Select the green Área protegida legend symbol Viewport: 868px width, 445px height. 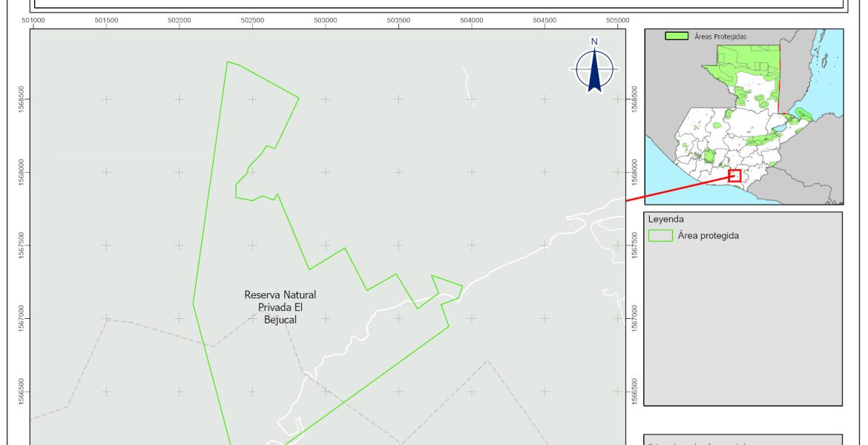click(x=660, y=236)
